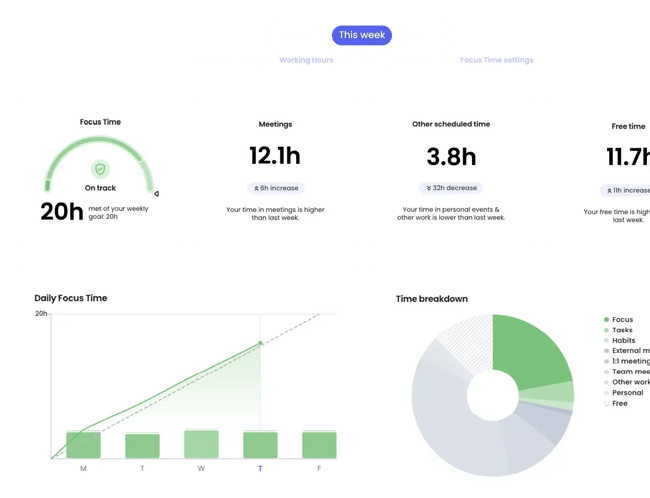The width and height of the screenshot is (650, 498).
Task: Toggle Personal series in the legend
Action: tap(627, 393)
